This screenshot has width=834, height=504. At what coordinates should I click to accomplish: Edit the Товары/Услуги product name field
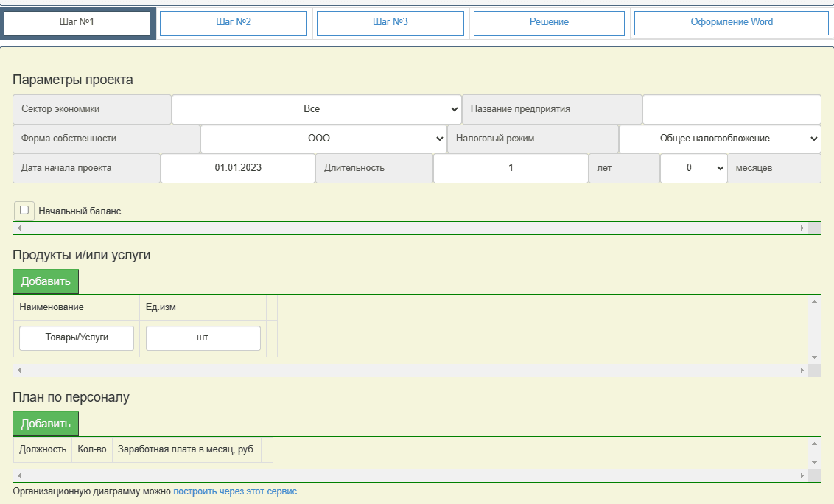tap(77, 338)
